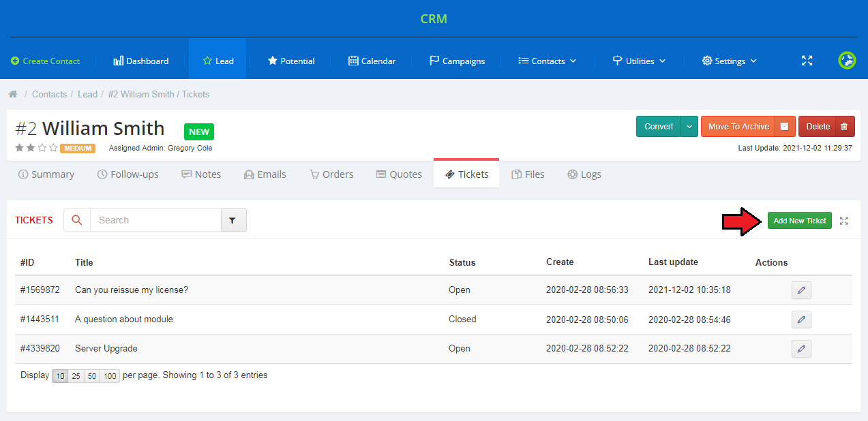Open the ticket filter funnel button
Viewport: 868px width, 421px height.
tap(233, 220)
